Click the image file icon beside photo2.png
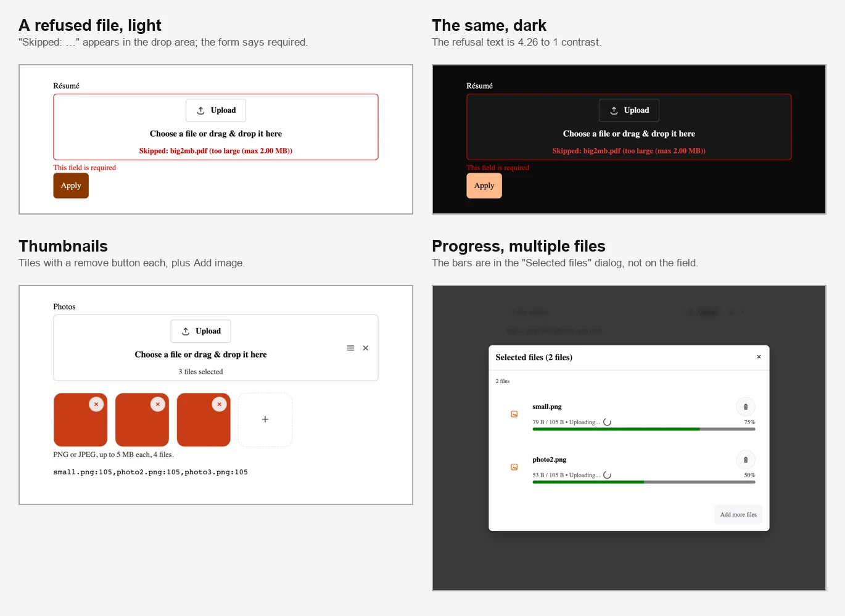The image size is (845, 616). [x=514, y=467]
